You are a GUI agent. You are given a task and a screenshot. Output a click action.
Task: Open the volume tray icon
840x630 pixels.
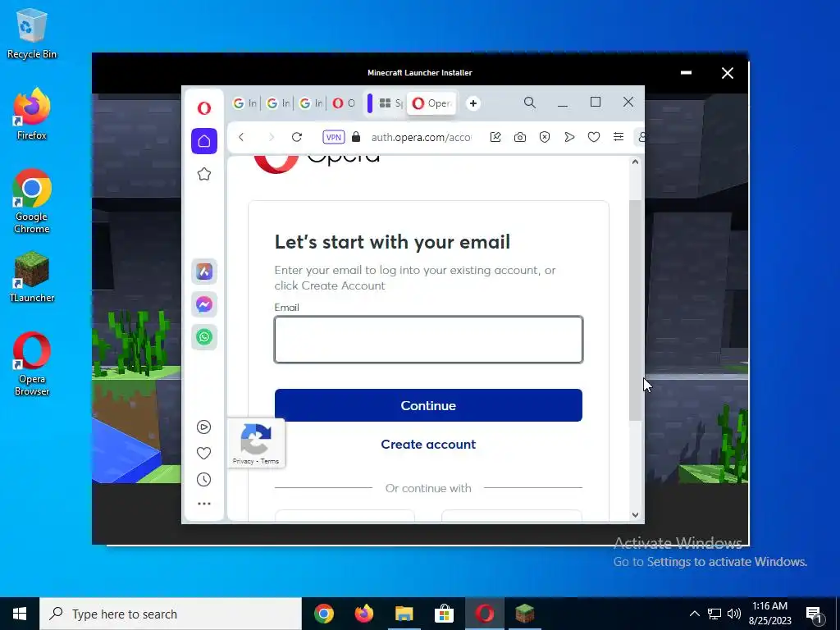click(x=734, y=614)
